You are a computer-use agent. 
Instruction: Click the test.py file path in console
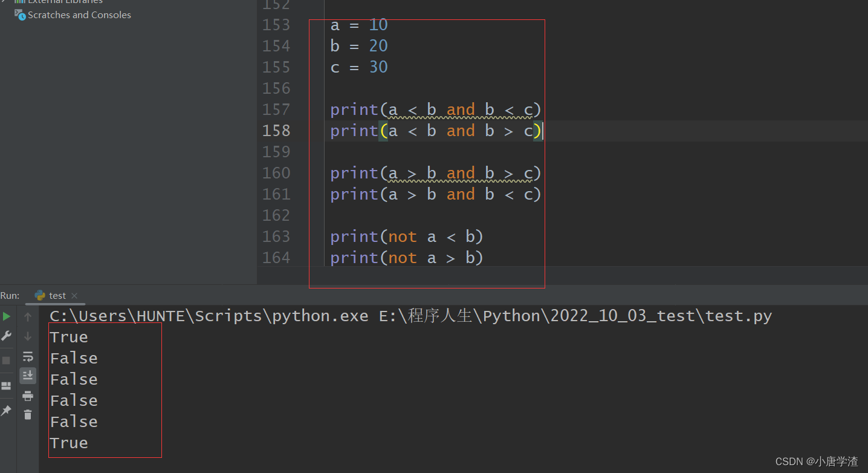pos(576,316)
